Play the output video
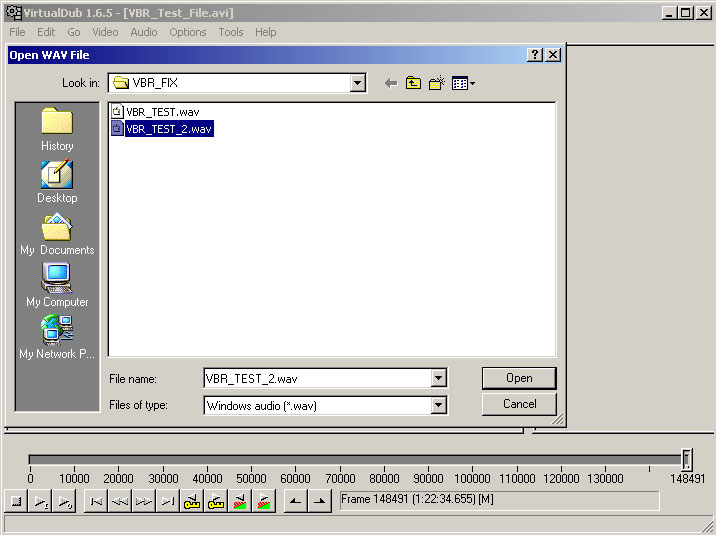This screenshot has height=535, width=716. (x=64, y=501)
